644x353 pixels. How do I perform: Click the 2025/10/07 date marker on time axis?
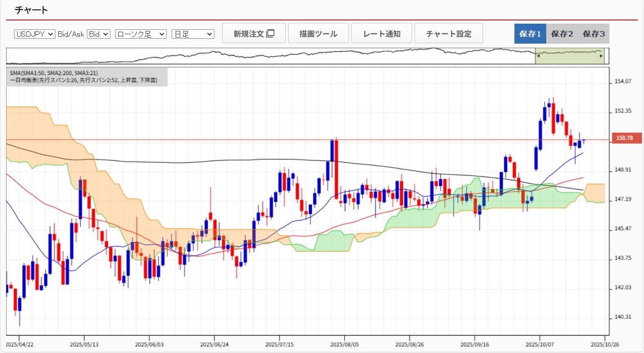coord(540,344)
